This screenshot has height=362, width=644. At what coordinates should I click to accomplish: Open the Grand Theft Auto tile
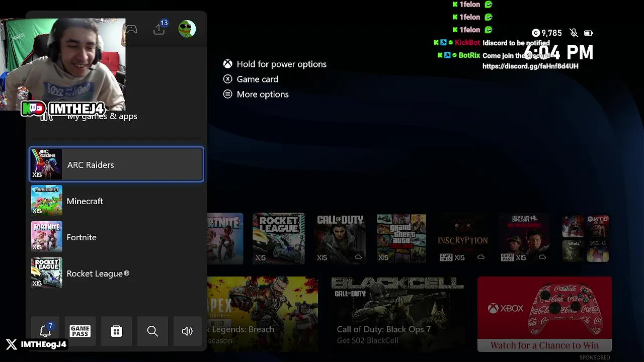tap(401, 238)
